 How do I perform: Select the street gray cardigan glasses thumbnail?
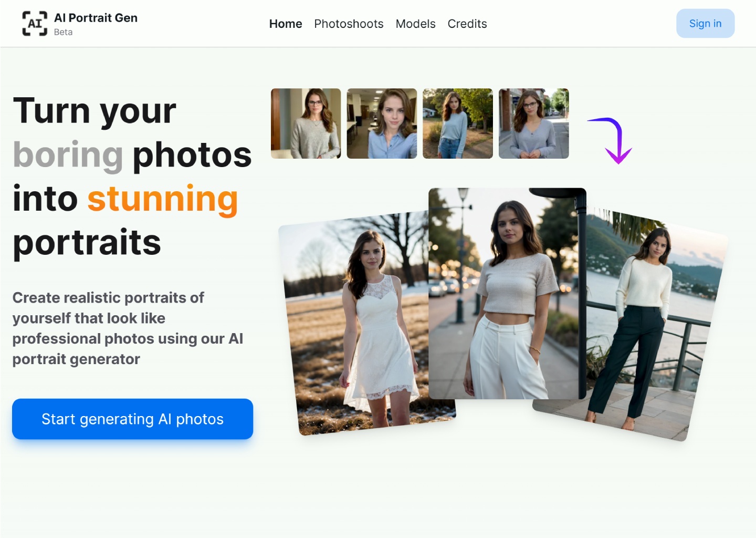(x=534, y=123)
